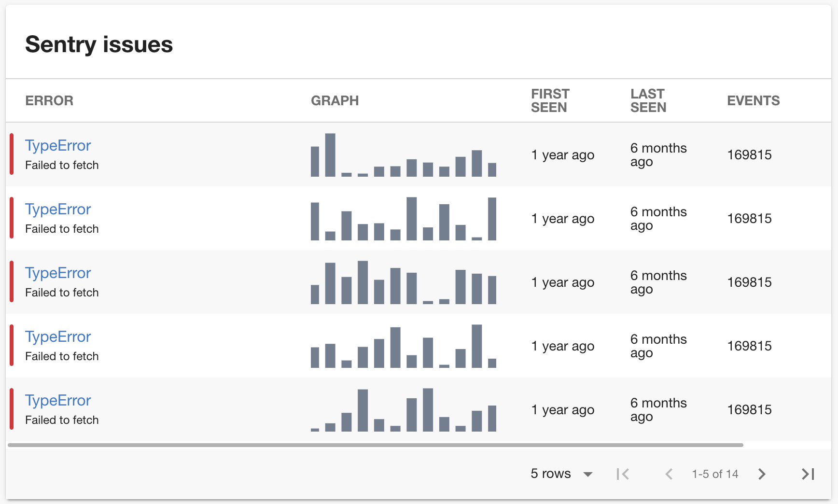Click the 169815 events count in the fifth row
838x504 pixels.
pos(750,410)
